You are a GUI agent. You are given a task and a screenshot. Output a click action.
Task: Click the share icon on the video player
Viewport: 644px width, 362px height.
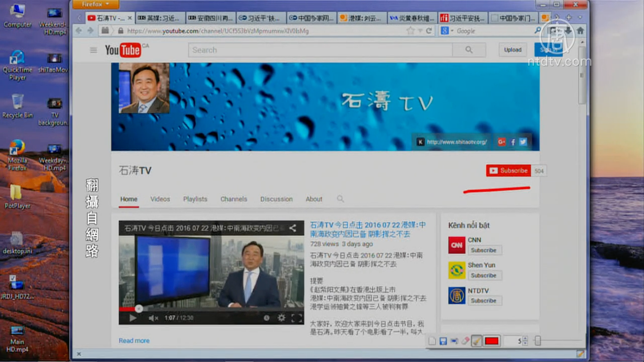[293, 228]
